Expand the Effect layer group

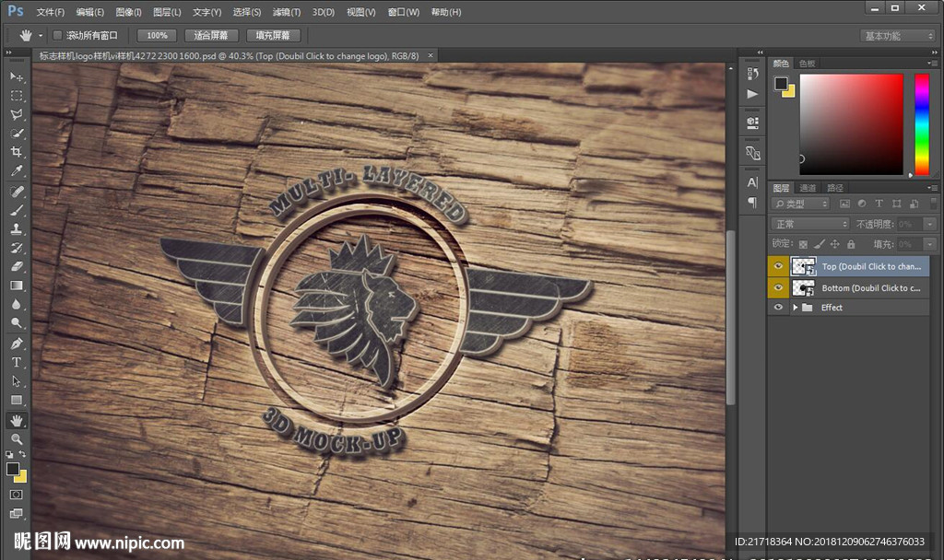pos(796,308)
